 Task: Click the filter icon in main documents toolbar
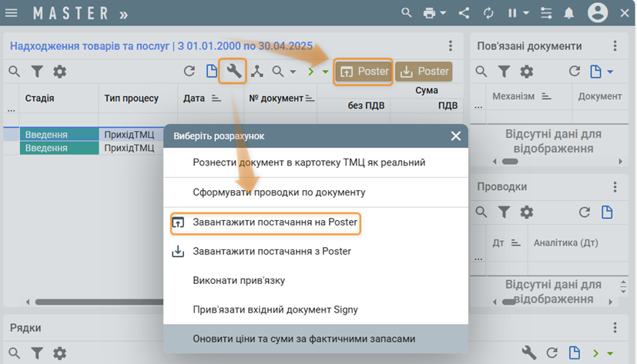pos(36,72)
